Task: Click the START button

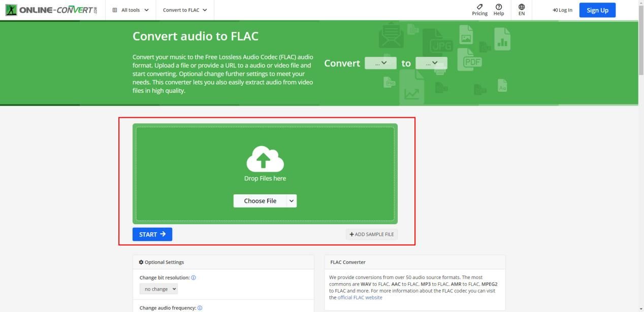Action: coord(152,234)
